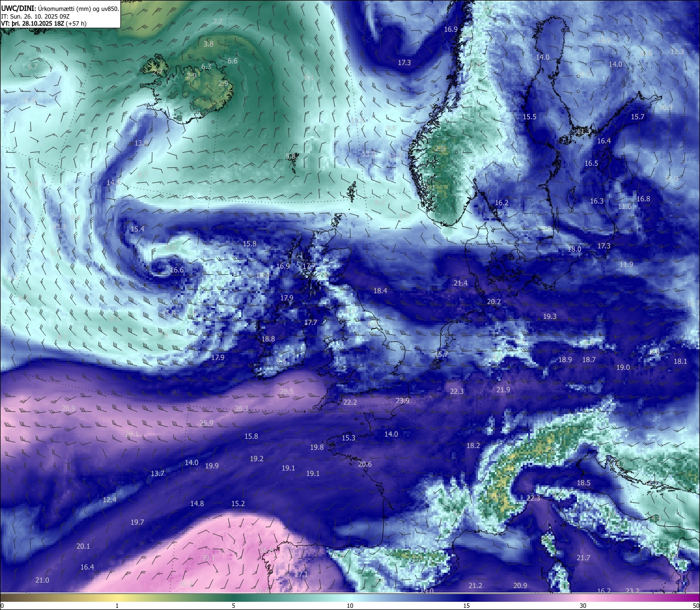Image resolution: width=700 pixels, height=610 pixels.
Task: Select the 13.9 value south of Iceland
Action: point(141,143)
